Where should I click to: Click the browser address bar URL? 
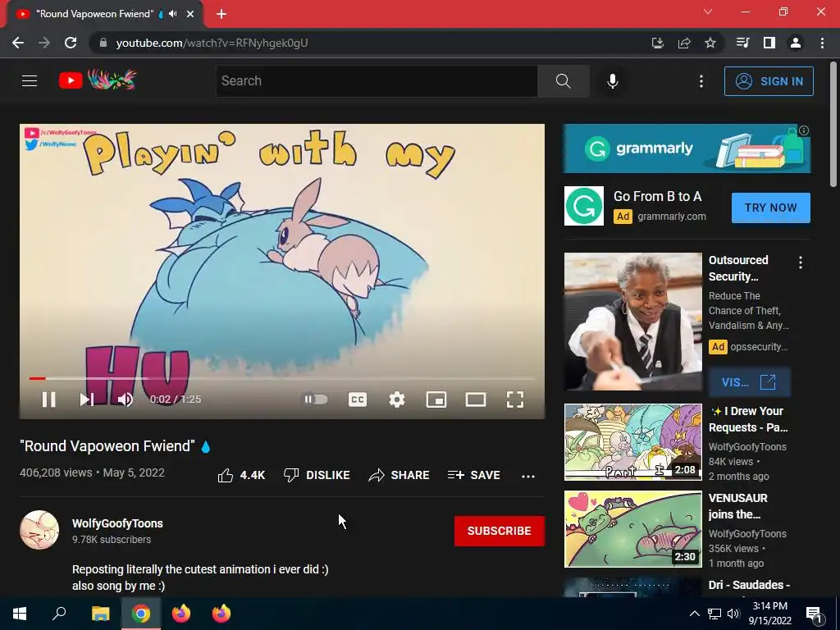point(212,43)
